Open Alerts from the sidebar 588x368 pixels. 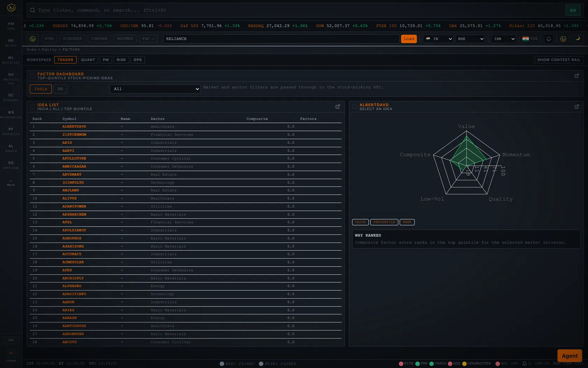(x=11, y=148)
